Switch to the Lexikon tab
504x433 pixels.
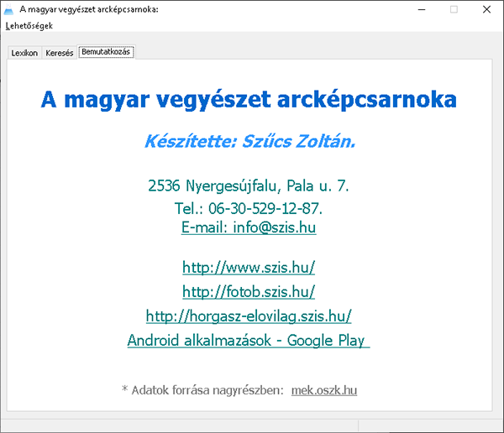pyautogui.click(x=24, y=53)
